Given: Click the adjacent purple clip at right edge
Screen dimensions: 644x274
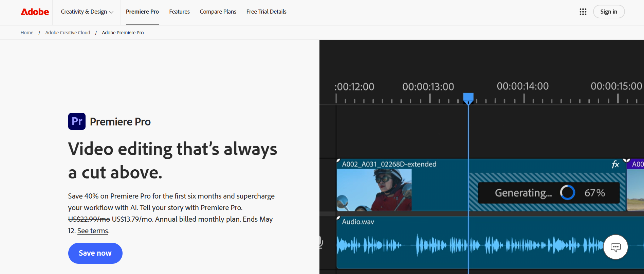Looking at the screenshot, I should tap(635, 185).
